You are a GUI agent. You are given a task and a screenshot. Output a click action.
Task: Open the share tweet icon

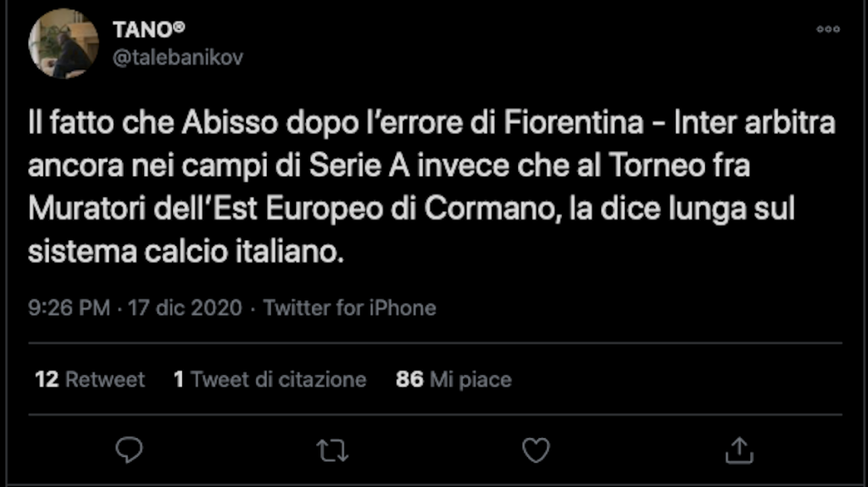click(738, 450)
